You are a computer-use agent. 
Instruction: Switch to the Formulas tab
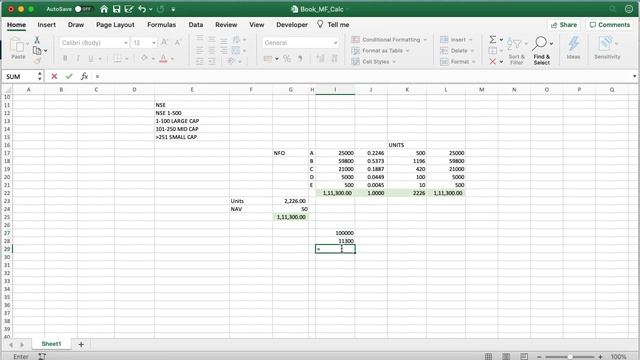[161, 24]
